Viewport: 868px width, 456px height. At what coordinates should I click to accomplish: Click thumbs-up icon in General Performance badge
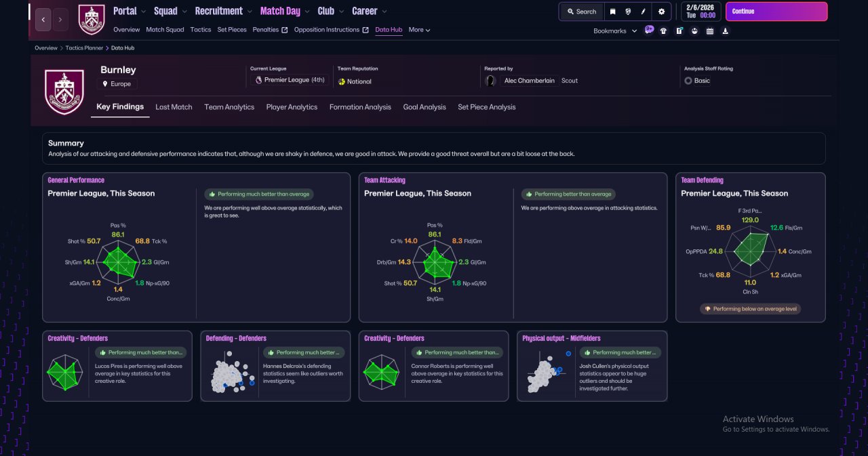212,194
